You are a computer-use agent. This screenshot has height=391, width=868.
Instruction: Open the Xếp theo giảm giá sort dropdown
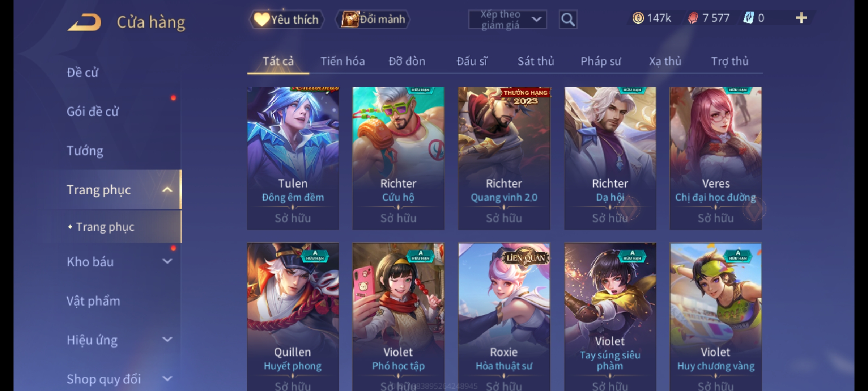click(507, 20)
